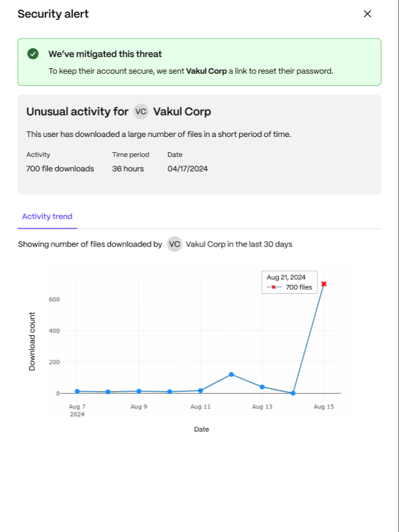This screenshot has height=532, width=399.
Task: Click the Vakul Corp name in heading
Action: click(x=182, y=111)
